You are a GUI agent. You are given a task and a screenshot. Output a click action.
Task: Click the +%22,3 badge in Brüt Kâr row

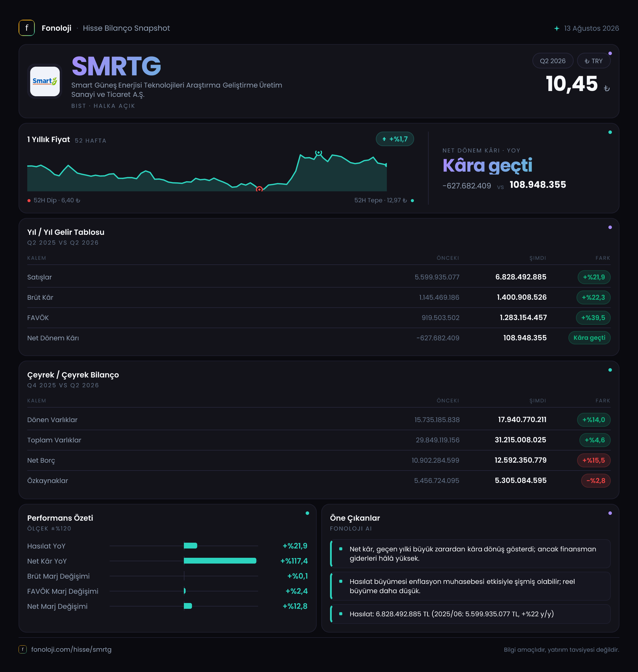593,297
